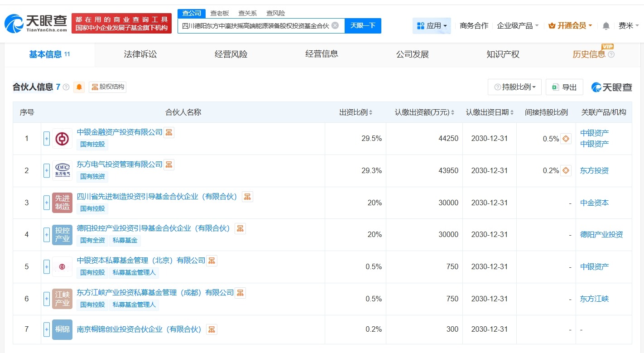Expand row 3 using the plus expander

47,203
